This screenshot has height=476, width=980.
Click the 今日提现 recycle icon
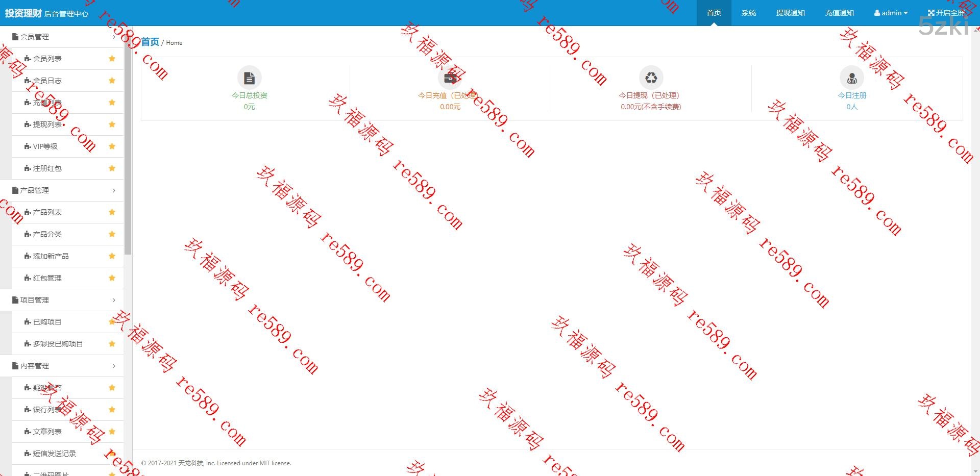click(651, 78)
